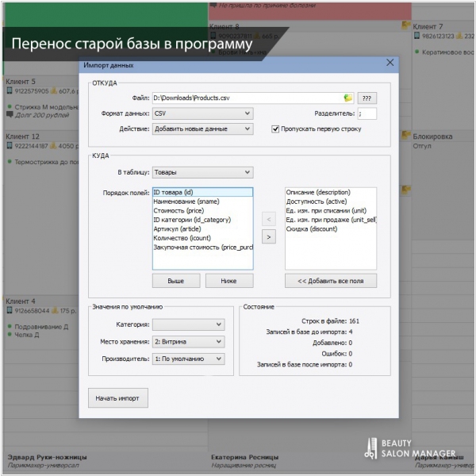Click the Beauty Salon Manager logo
Image resolution: width=476 pixels, height=476 pixels.
point(413,448)
